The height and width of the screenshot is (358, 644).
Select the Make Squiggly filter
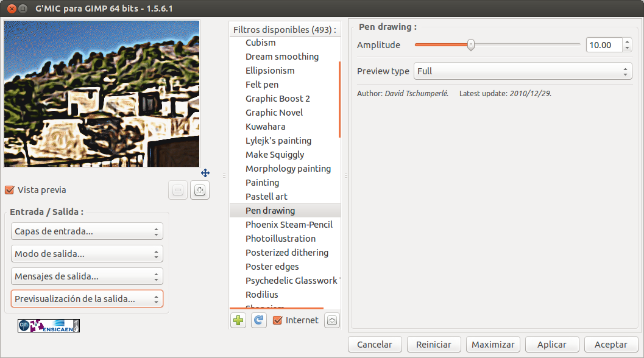(284, 155)
